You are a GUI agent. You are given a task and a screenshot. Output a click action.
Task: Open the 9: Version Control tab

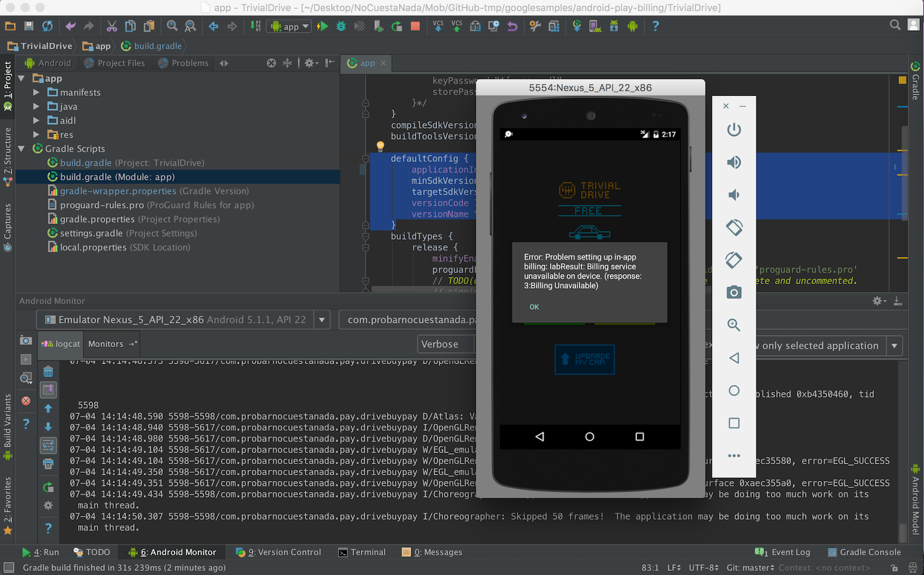[x=278, y=552]
